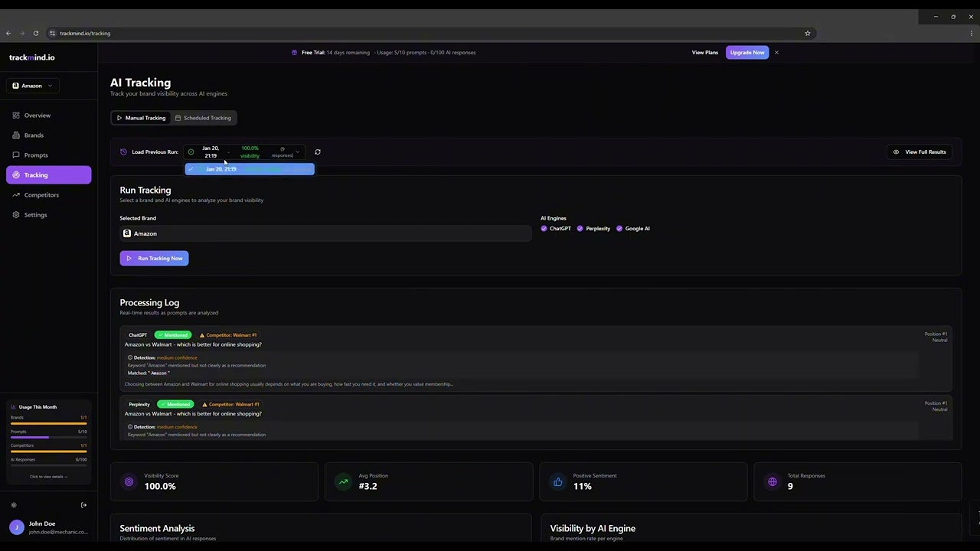Log out using the sidebar exit icon
980x551 pixels.
click(x=83, y=505)
